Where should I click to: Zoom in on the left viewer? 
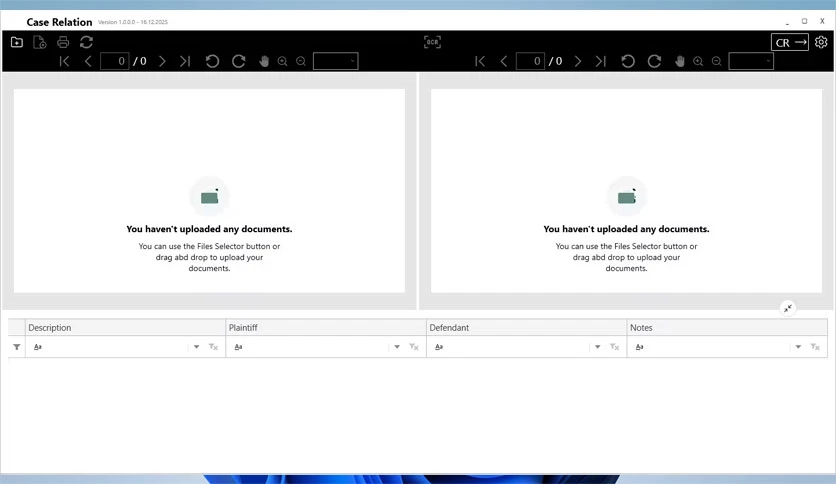(282, 61)
